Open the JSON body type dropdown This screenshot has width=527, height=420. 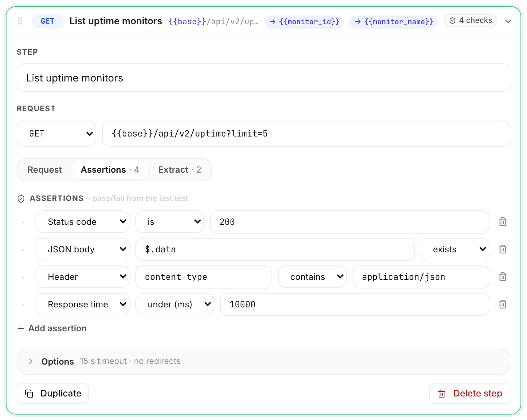[x=83, y=249]
